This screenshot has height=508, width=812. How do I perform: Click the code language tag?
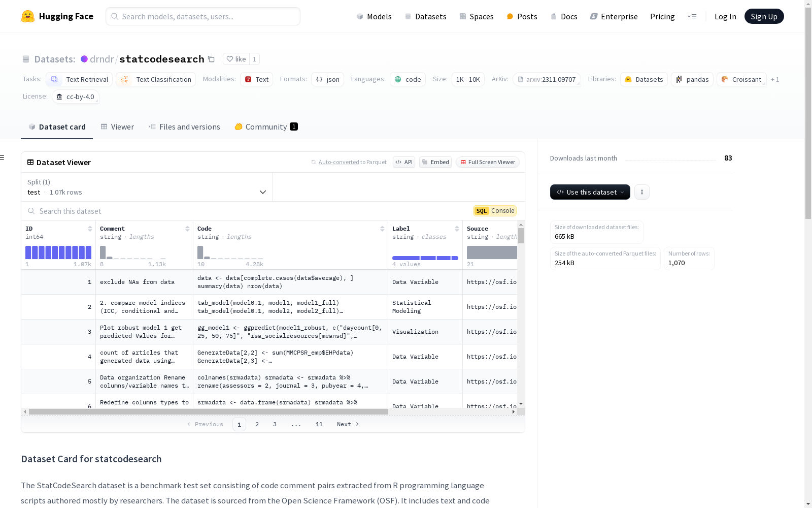click(x=408, y=79)
